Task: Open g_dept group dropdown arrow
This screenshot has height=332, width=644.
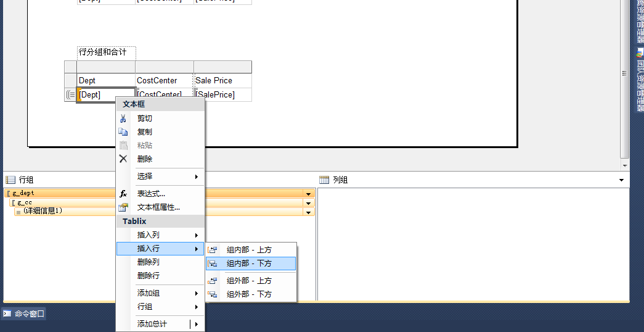Action: pyautogui.click(x=308, y=193)
